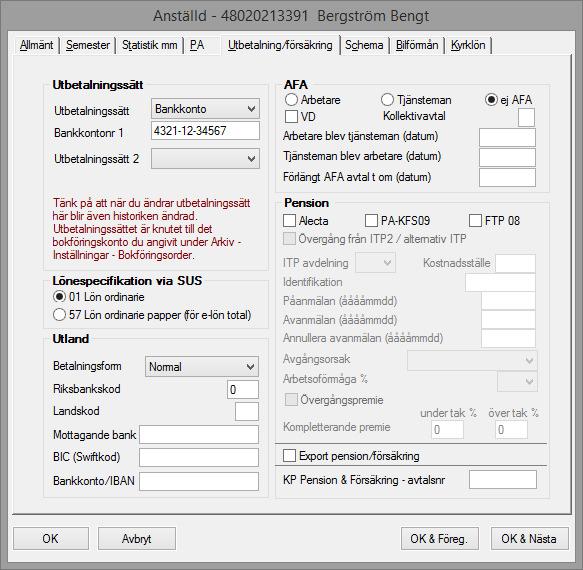This screenshot has width=583, height=570.
Task: Click the Påanmälan date field
Action: (509, 301)
